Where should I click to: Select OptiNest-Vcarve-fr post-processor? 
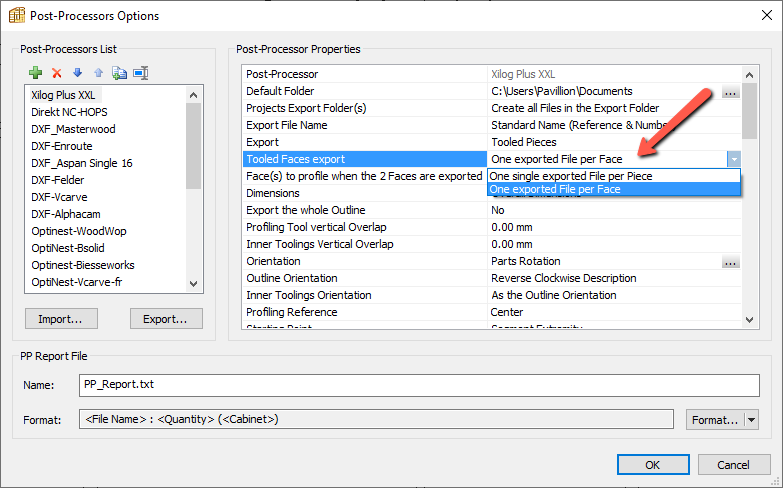tap(76, 282)
